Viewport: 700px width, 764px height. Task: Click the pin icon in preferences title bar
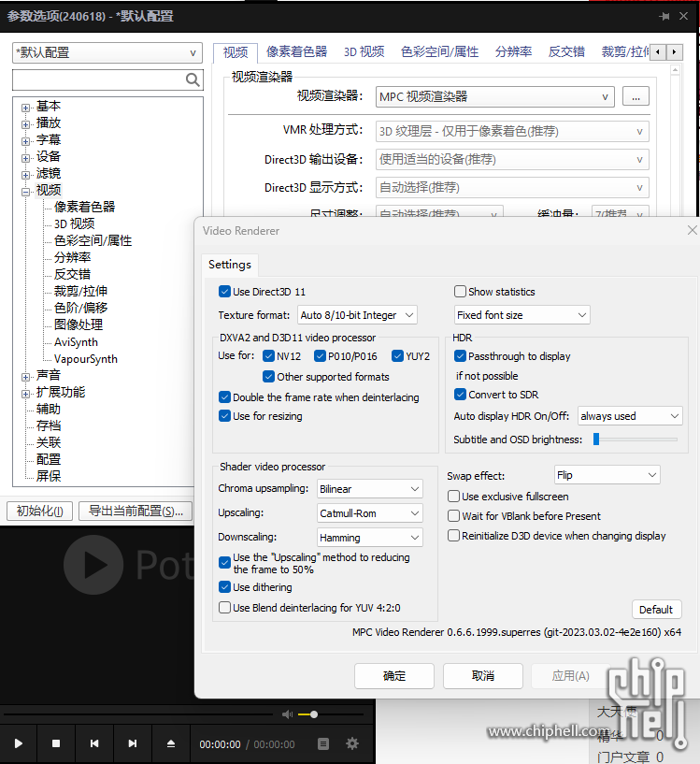(x=664, y=16)
